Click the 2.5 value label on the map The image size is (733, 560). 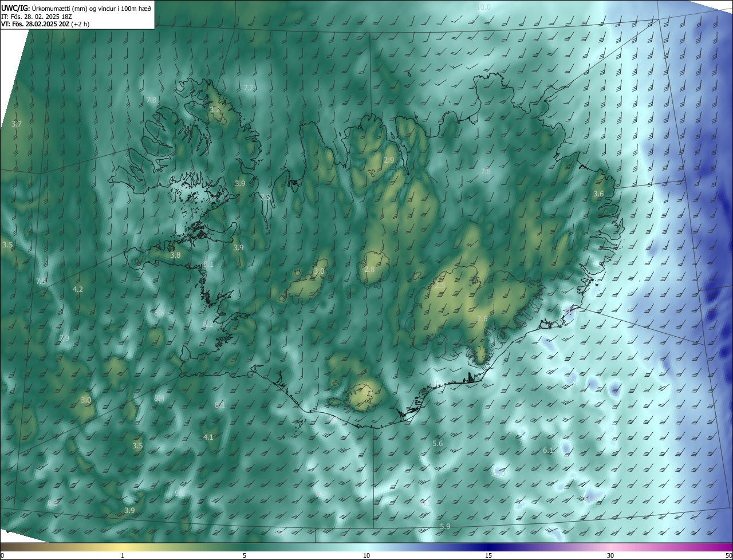click(440, 285)
